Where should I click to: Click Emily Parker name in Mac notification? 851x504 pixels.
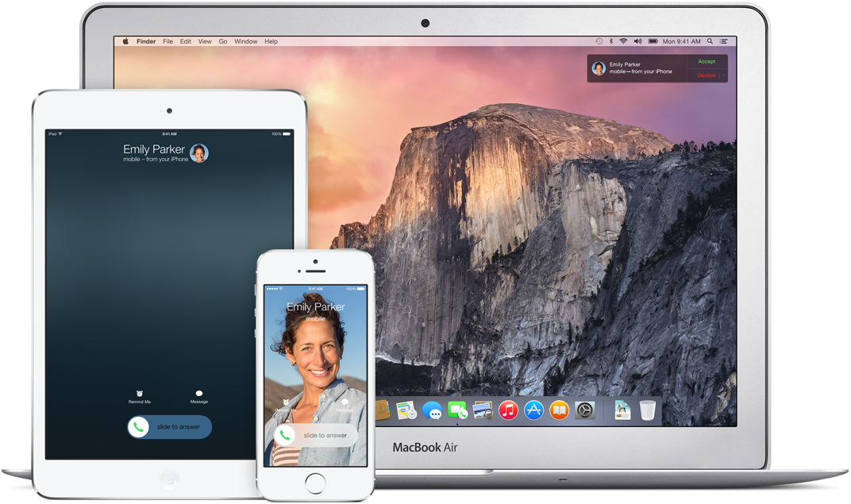625,64
